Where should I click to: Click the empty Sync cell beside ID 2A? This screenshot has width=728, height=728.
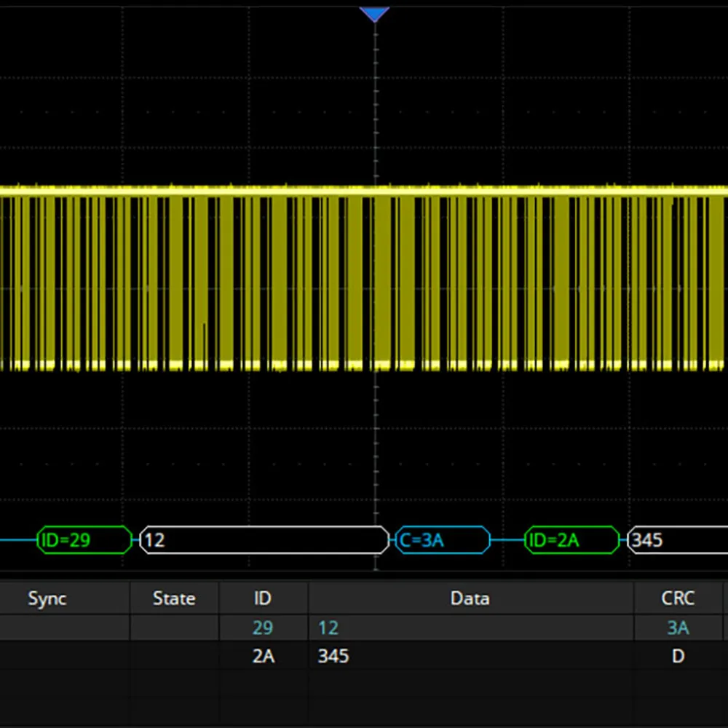coord(64,656)
